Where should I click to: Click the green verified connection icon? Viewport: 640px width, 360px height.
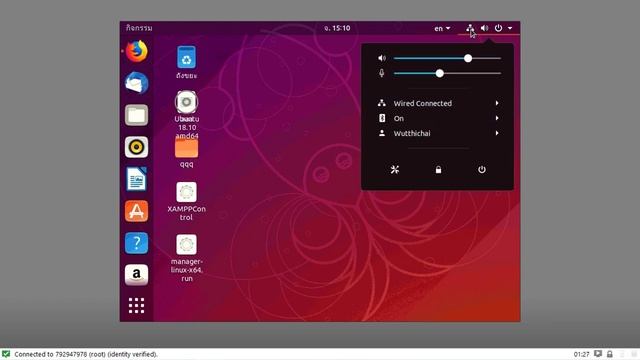(6, 354)
